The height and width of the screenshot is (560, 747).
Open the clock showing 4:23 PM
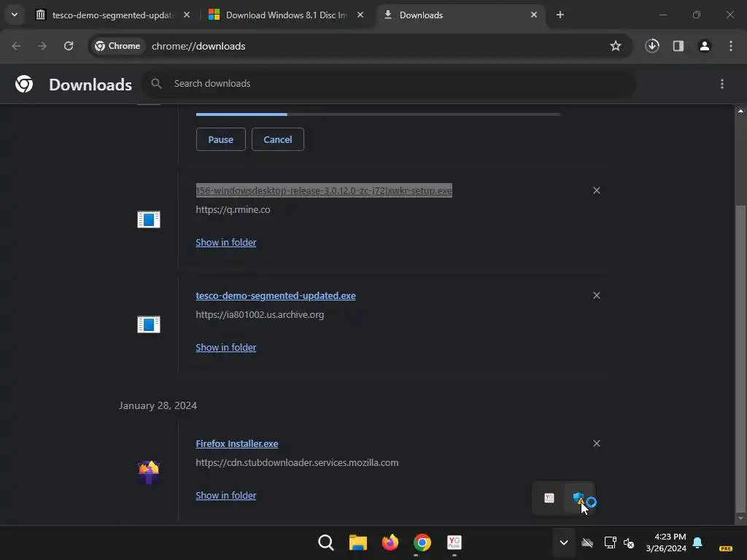point(666,542)
